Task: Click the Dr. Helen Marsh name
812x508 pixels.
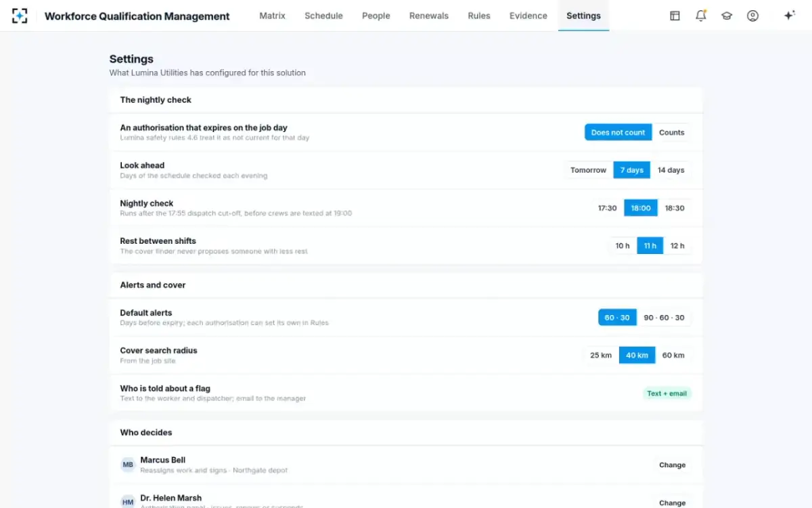Action: (x=171, y=498)
